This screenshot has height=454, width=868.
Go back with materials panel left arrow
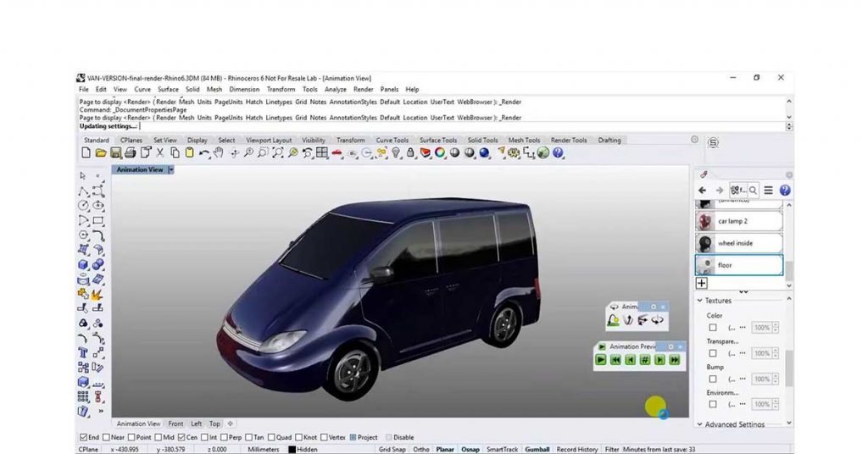tap(703, 191)
